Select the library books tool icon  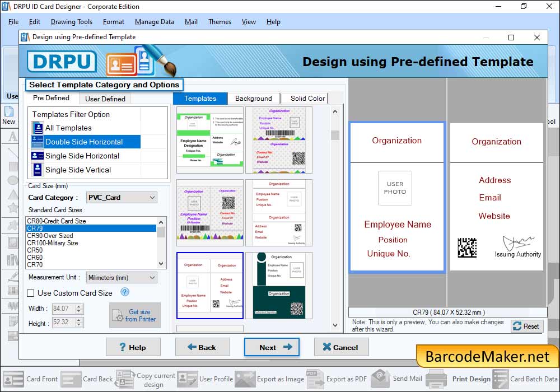click(13, 259)
